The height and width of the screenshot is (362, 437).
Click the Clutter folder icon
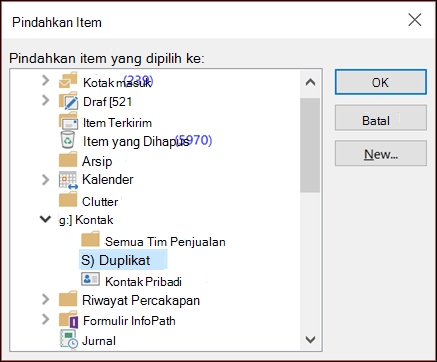(68, 200)
